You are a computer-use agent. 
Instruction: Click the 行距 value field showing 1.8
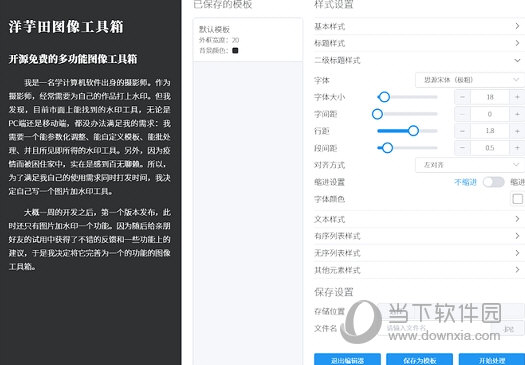coord(490,131)
